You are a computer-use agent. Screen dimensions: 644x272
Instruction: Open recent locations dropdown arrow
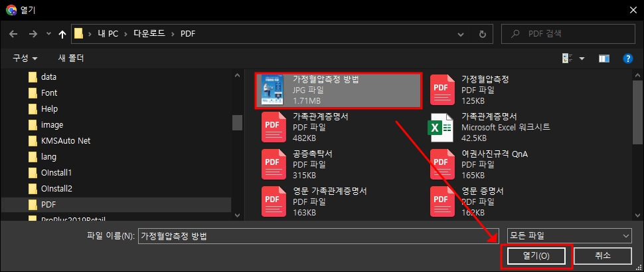click(49, 35)
